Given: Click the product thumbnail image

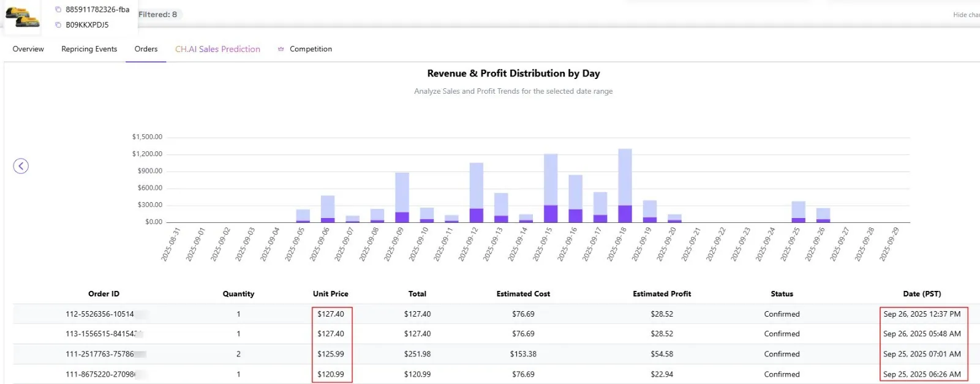Looking at the screenshot, I should point(23,17).
